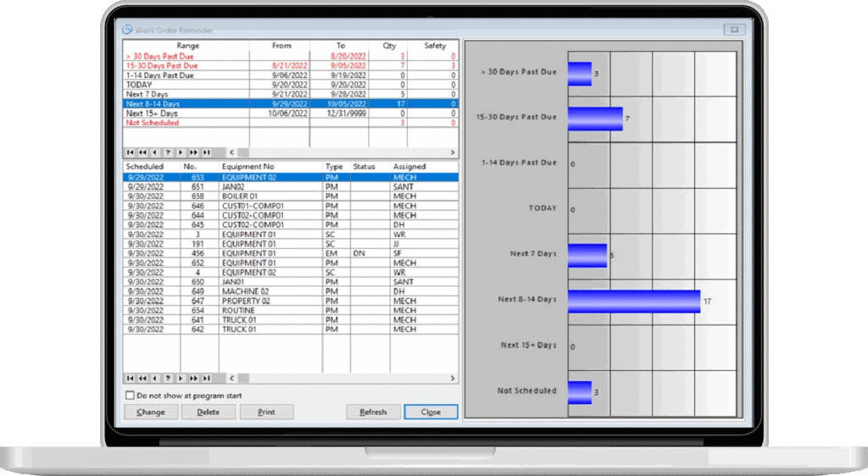
Task: Go to next record in Range table navigator
Action: [181, 152]
